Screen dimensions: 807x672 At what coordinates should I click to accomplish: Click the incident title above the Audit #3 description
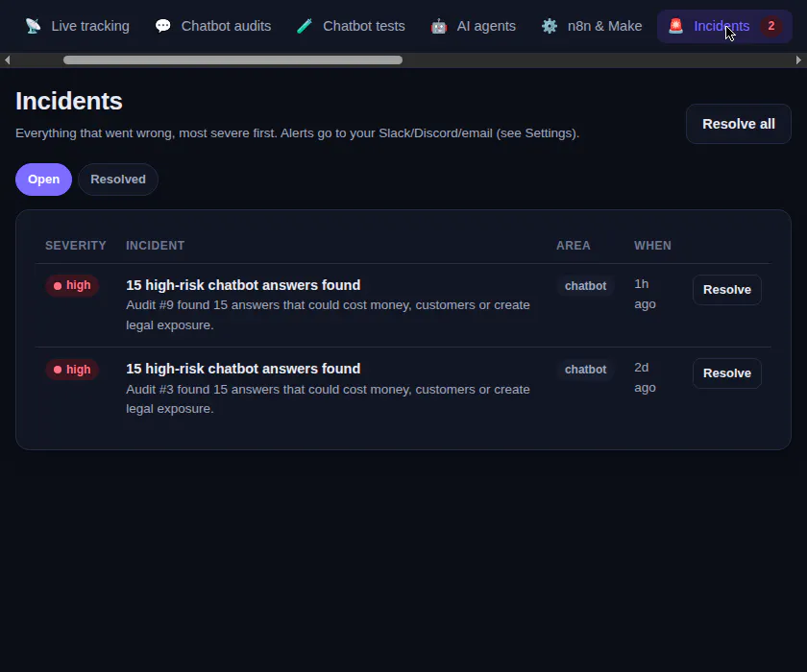click(x=243, y=369)
